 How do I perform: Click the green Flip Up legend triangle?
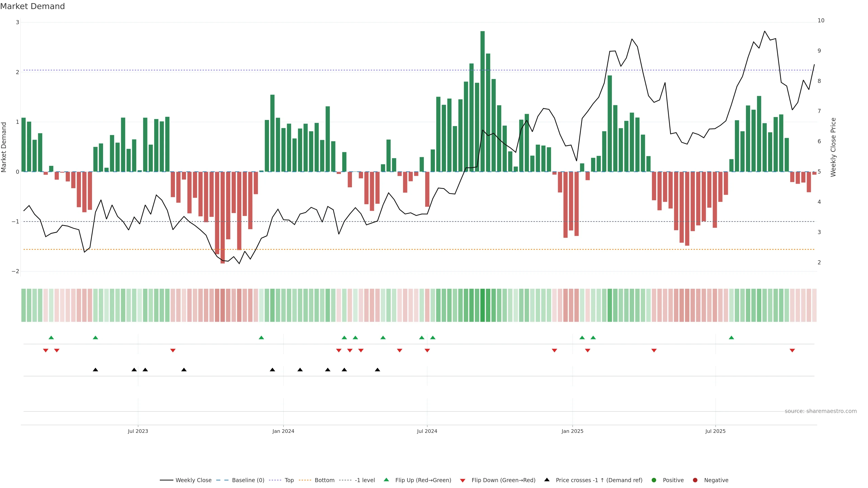[386, 480]
